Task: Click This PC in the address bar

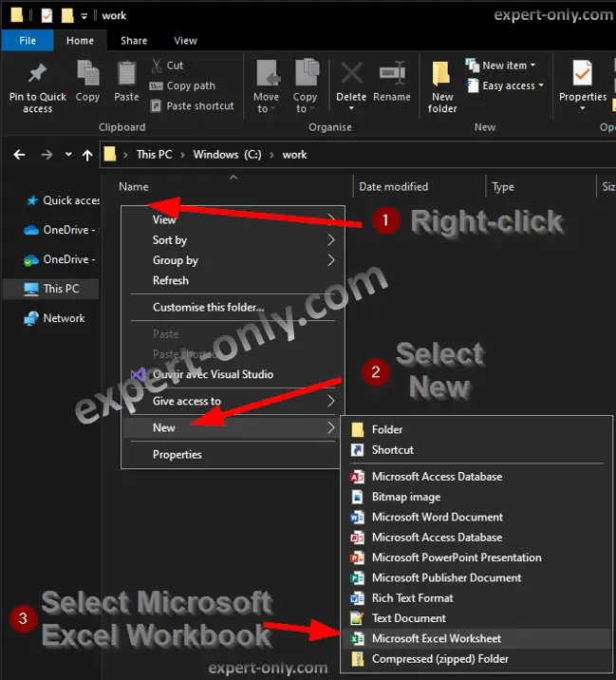Action: (154, 155)
